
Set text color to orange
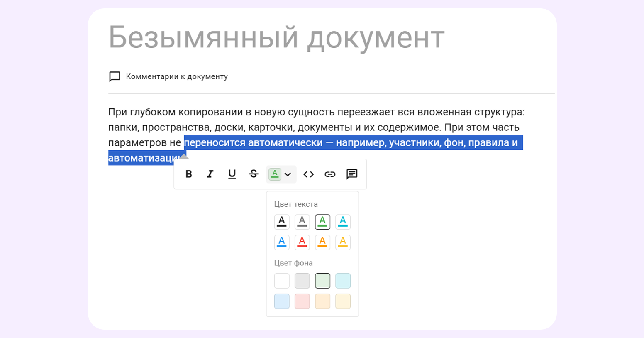coord(322,242)
